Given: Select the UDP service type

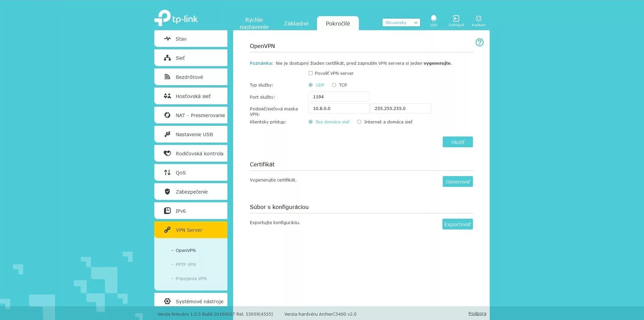Looking at the screenshot, I should tap(311, 85).
